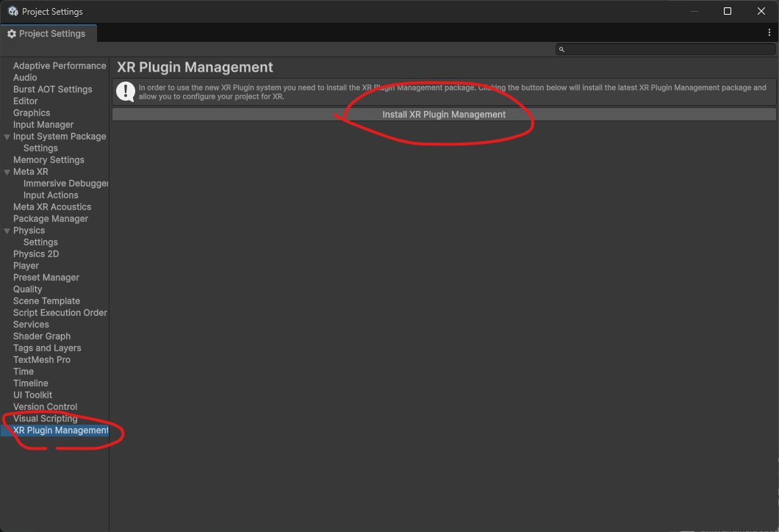Open TextMesh Pro settings
The height and width of the screenshot is (532, 779).
[42, 359]
